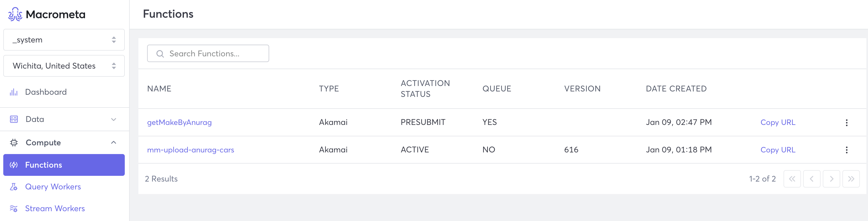The image size is (868, 221).
Task: Click the next page arrow
Action: click(831, 179)
